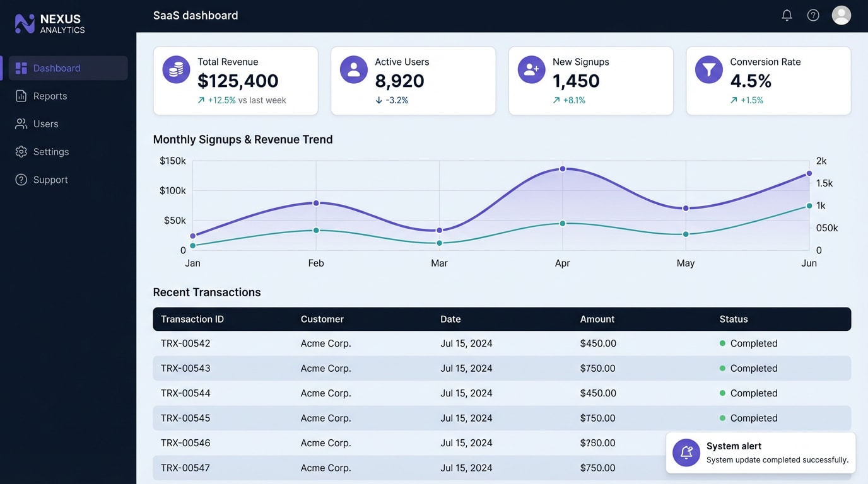Viewport: 868px width, 484px height.
Task: Click the Active Users card icon
Action: tap(353, 69)
